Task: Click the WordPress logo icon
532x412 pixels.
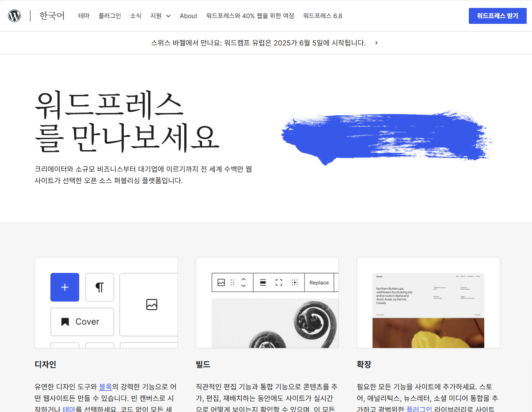Action: 15,16
